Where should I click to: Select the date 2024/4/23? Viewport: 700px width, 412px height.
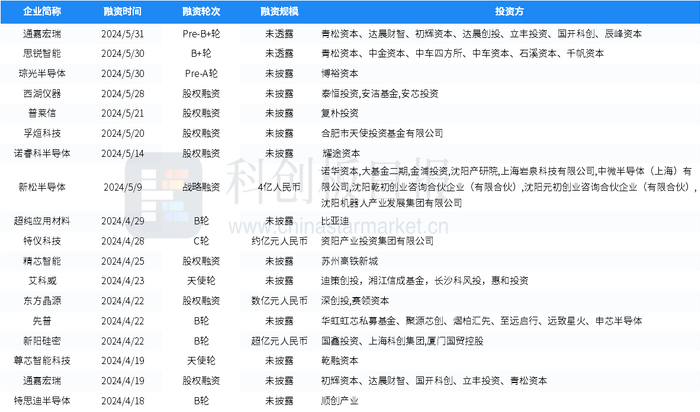pyautogui.click(x=123, y=281)
